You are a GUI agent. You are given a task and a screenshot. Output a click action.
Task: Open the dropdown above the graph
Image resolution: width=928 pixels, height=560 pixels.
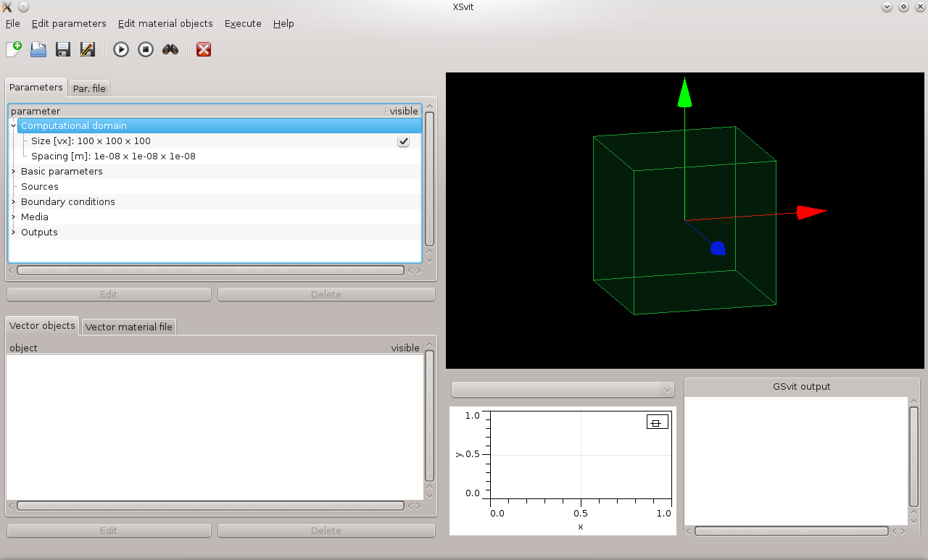click(x=563, y=390)
